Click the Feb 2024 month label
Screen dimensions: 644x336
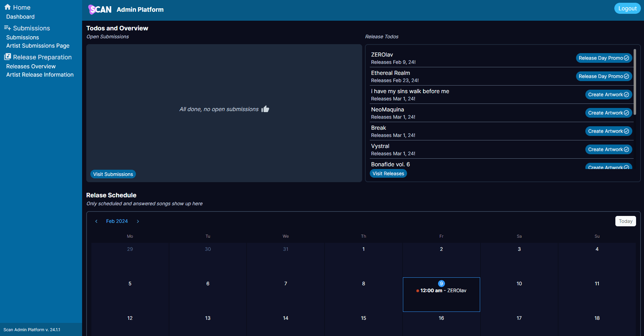(x=117, y=221)
